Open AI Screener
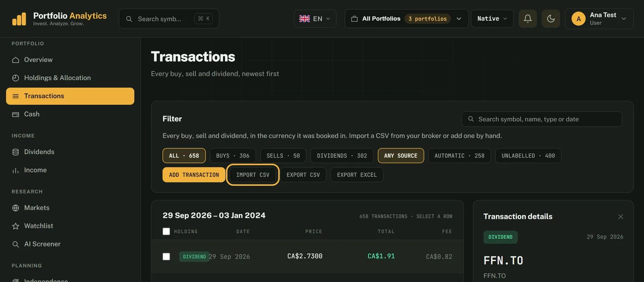Image resolution: width=644 pixels, height=282 pixels. (70, 244)
